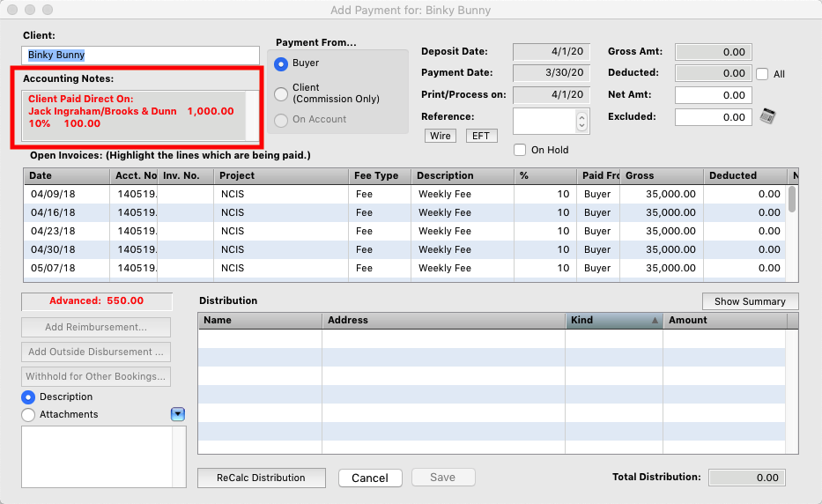822x504 pixels.
Task: Click the Reference field stepper arrows
Action: (581, 122)
